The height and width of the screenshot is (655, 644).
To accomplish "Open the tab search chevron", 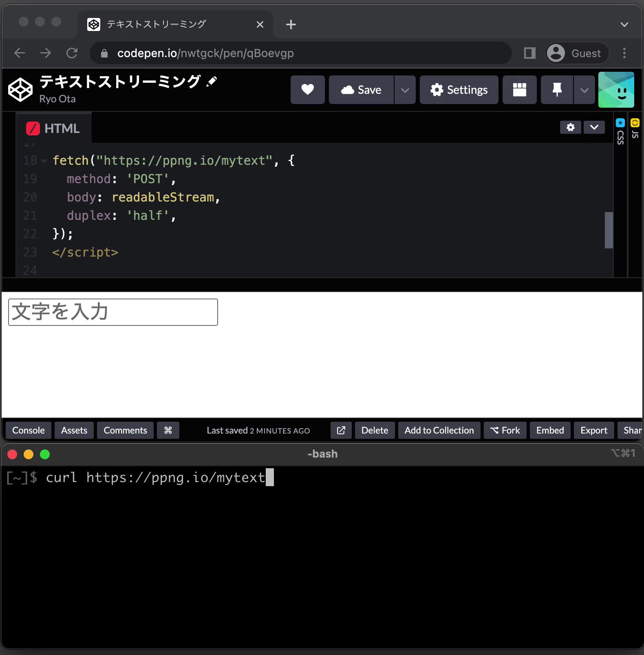I will click(624, 24).
